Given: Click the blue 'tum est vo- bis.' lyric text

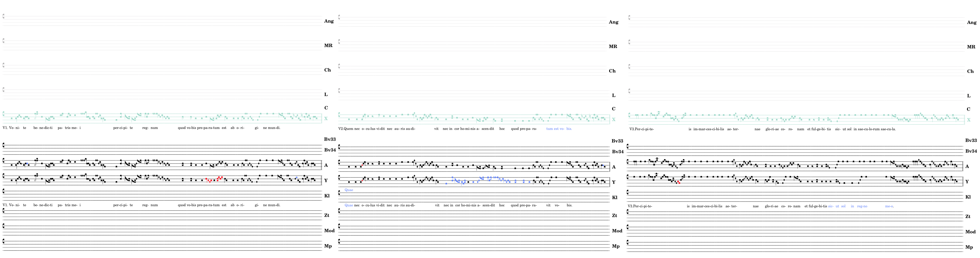Looking at the screenshot, I should pyautogui.click(x=559, y=129).
